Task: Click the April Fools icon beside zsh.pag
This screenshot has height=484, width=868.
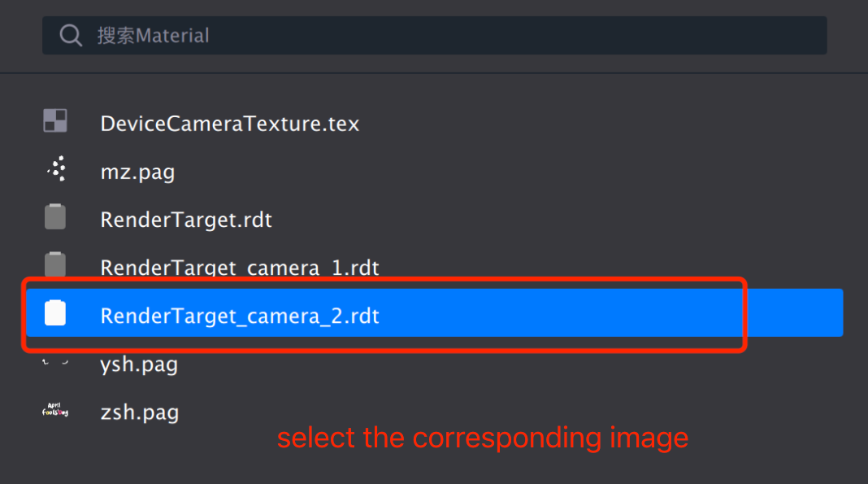Action: (x=55, y=411)
